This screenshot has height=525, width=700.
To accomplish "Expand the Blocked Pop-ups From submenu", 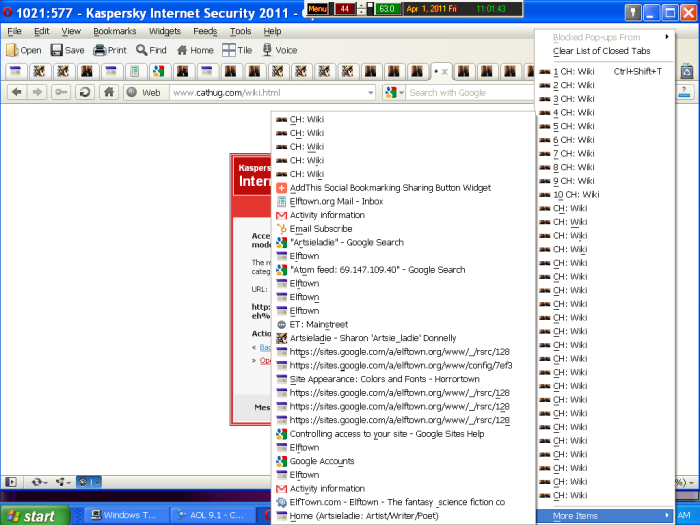I will coord(605,37).
